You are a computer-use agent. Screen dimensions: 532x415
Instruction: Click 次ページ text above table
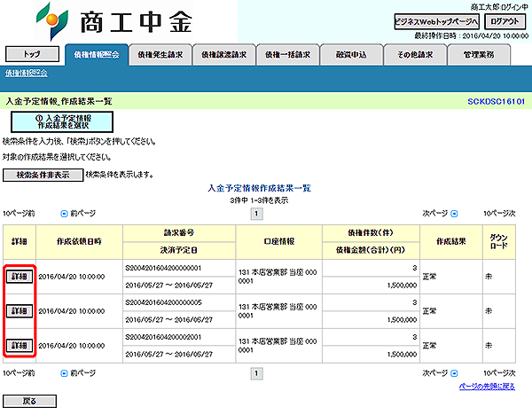point(435,214)
